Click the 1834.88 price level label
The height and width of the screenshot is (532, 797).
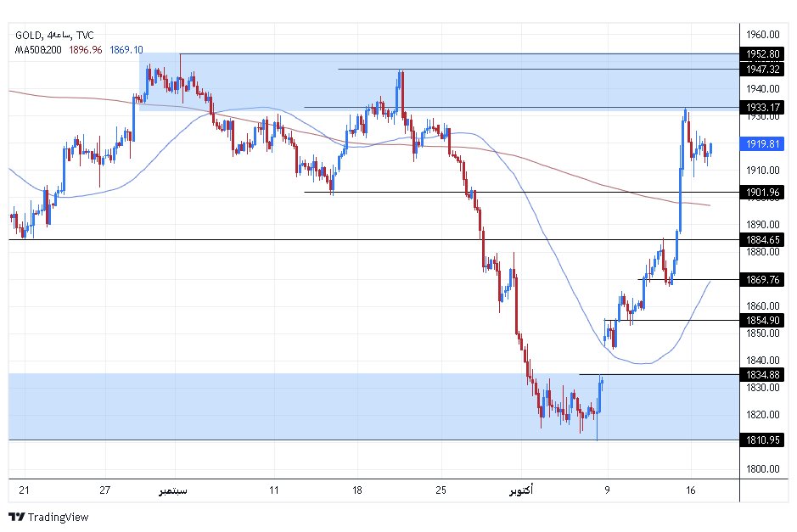click(761, 374)
